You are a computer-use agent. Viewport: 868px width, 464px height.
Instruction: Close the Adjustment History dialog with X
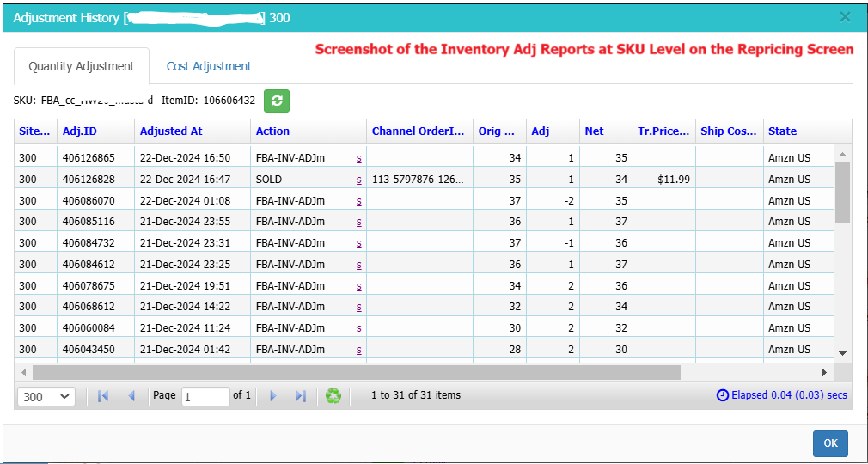coord(845,17)
